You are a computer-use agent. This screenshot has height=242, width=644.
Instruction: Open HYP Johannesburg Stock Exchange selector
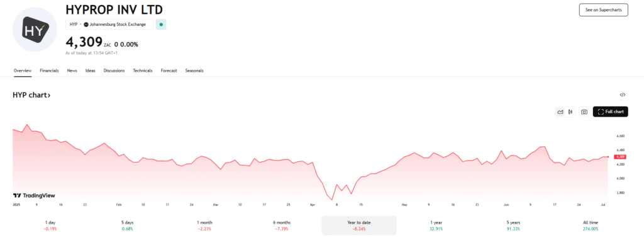pyautogui.click(x=109, y=25)
